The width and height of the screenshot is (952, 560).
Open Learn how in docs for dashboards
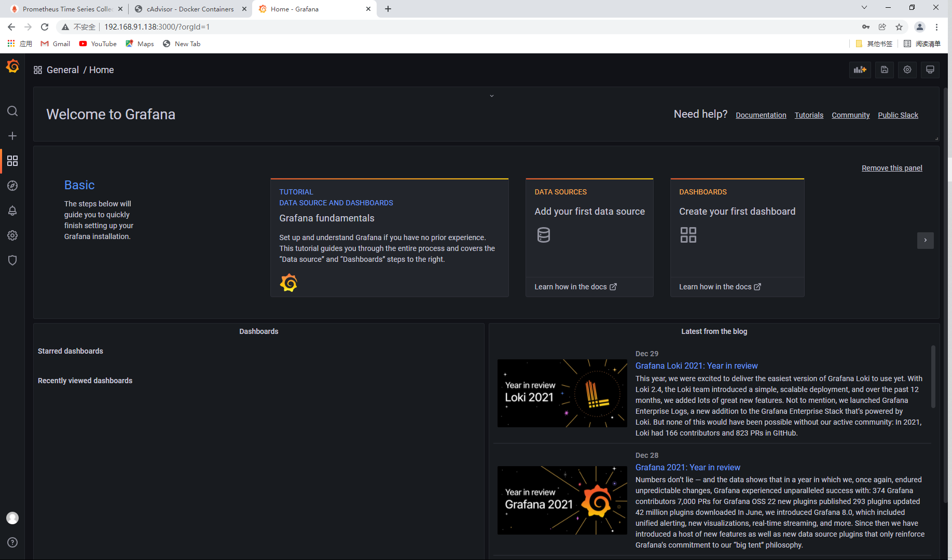click(x=720, y=287)
